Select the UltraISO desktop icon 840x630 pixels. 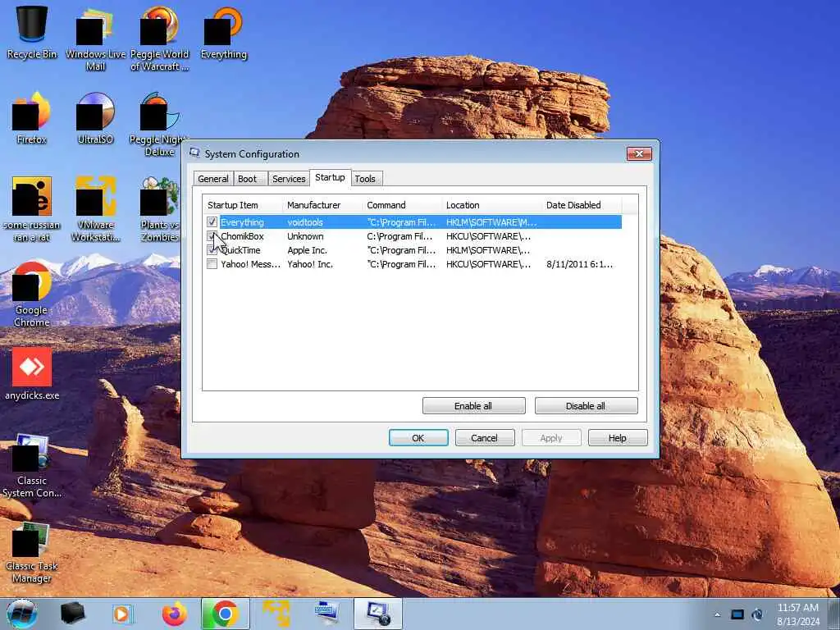pyautogui.click(x=95, y=116)
